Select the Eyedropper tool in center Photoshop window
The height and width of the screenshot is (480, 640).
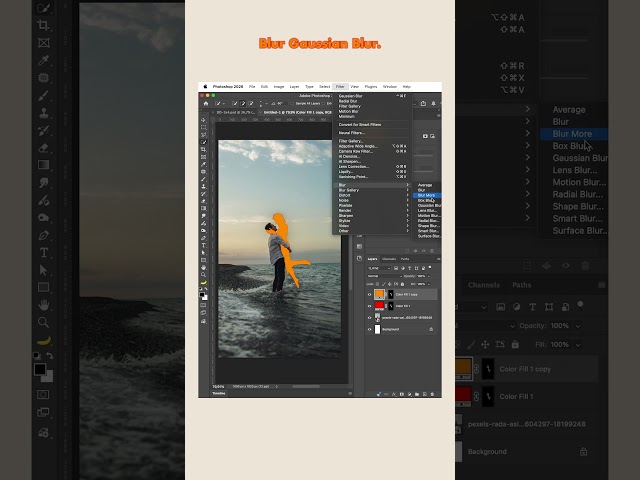tap(204, 164)
